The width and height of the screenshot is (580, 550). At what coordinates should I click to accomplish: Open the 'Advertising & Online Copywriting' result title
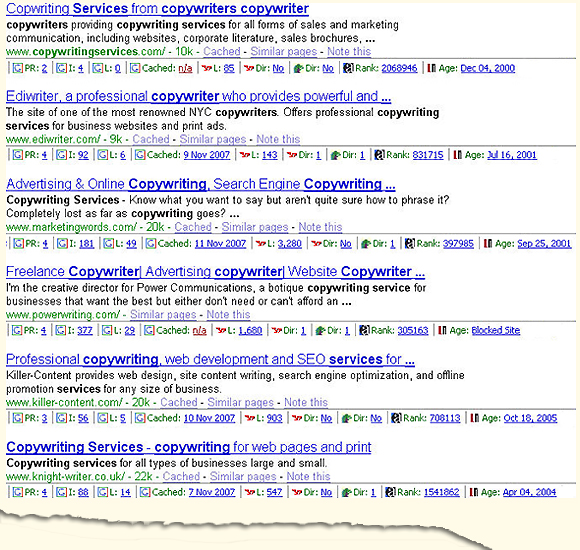point(201,184)
